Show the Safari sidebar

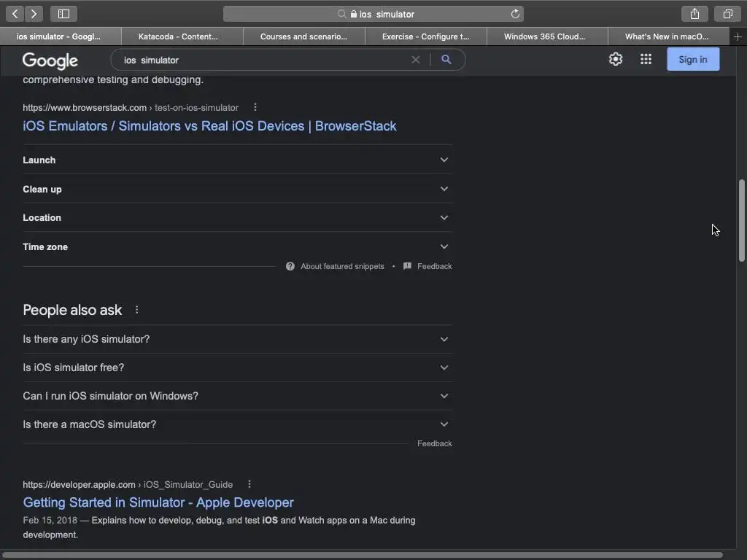point(63,14)
